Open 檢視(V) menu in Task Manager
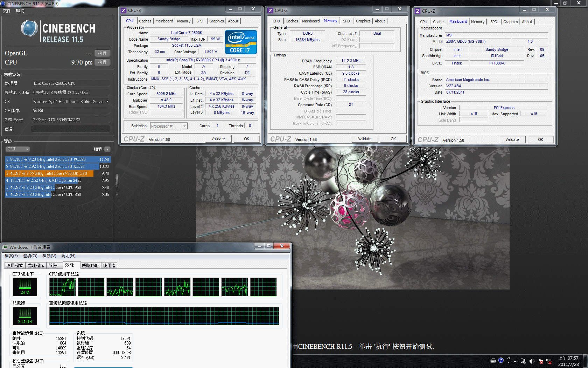This screenshot has height=368, width=588. click(x=49, y=256)
